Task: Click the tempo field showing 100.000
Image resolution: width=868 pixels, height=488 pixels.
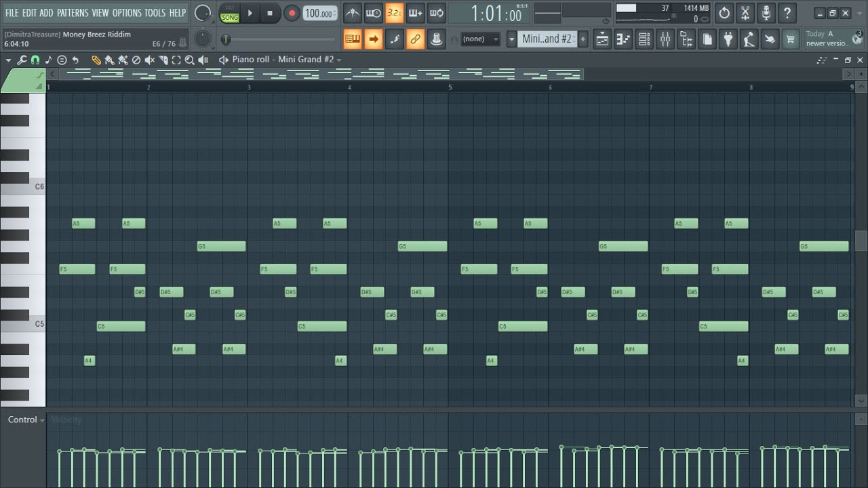Action: pos(319,13)
